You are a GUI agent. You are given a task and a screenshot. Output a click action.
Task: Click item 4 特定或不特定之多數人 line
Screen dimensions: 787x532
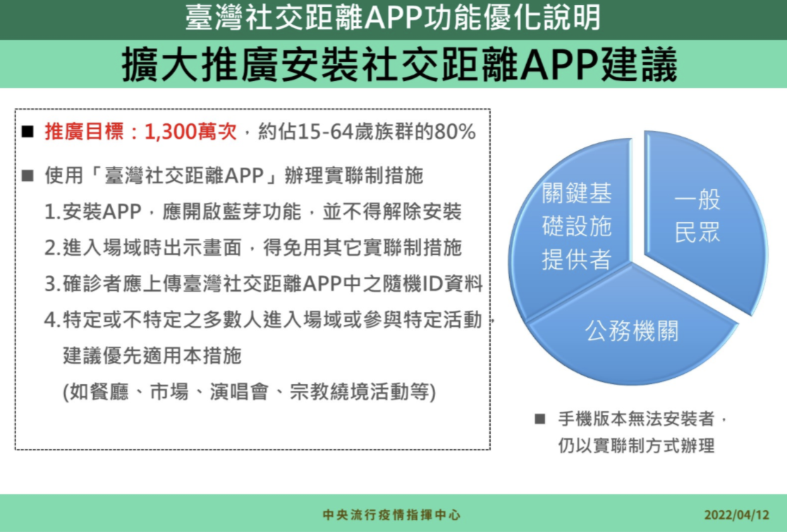[x=269, y=320]
